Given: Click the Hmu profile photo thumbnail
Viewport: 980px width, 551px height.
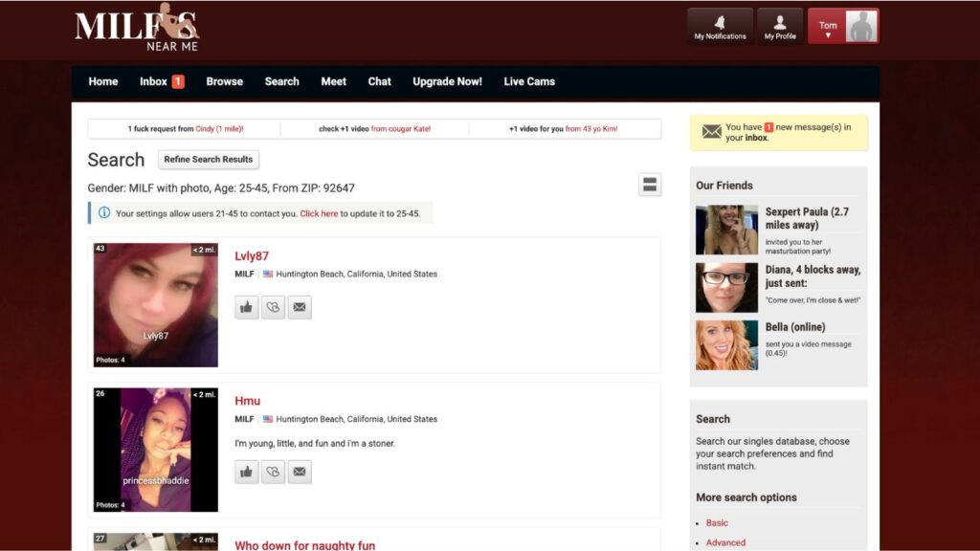Looking at the screenshot, I should coord(156,450).
